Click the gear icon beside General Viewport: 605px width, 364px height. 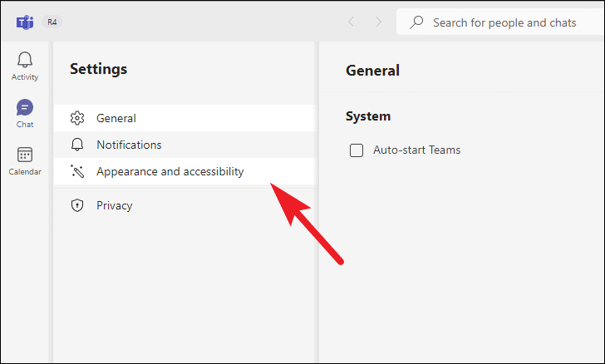[77, 118]
